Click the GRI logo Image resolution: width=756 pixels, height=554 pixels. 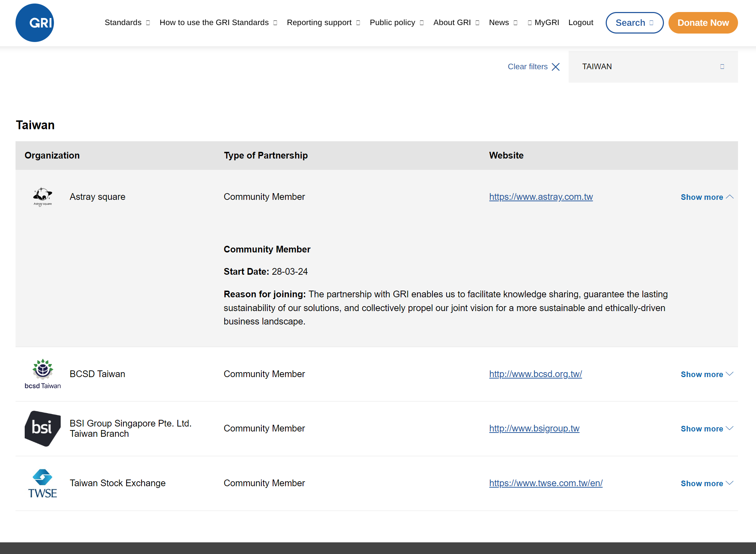pos(35,23)
